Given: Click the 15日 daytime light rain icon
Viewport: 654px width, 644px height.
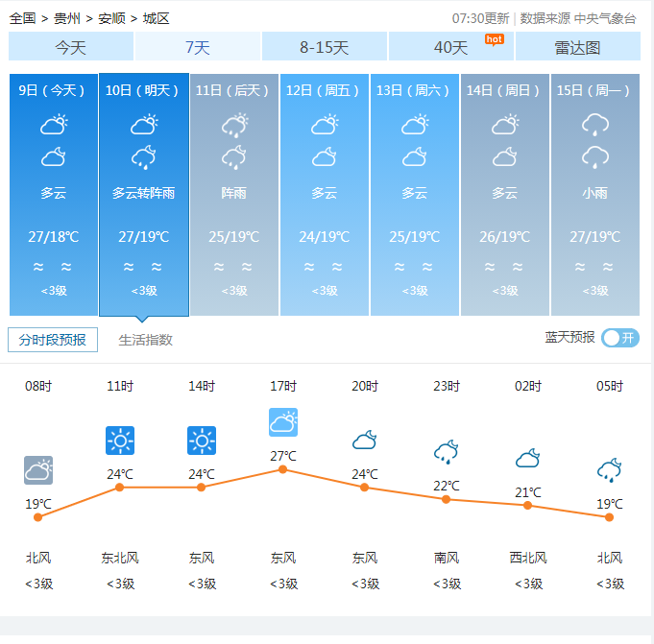Looking at the screenshot, I should 595,125.
